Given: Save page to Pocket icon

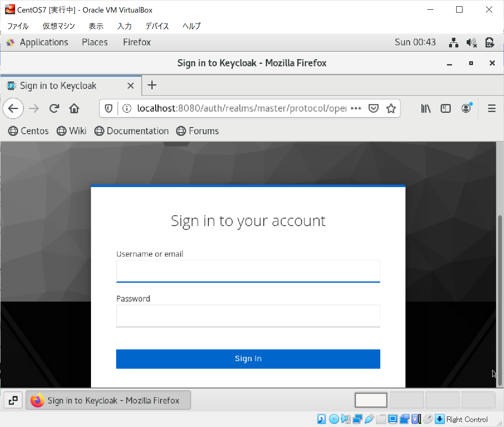Looking at the screenshot, I should pos(374,109).
